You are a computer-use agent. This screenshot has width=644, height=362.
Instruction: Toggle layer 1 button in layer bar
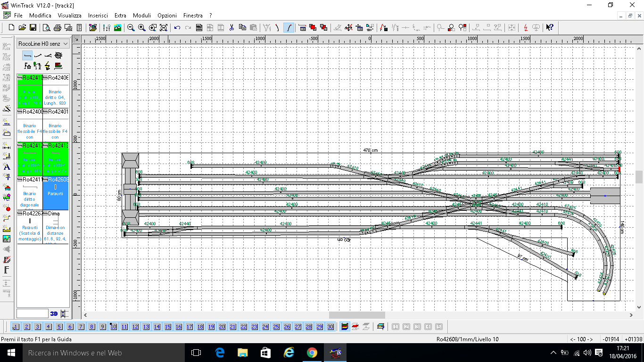click(x=16, y=327)
